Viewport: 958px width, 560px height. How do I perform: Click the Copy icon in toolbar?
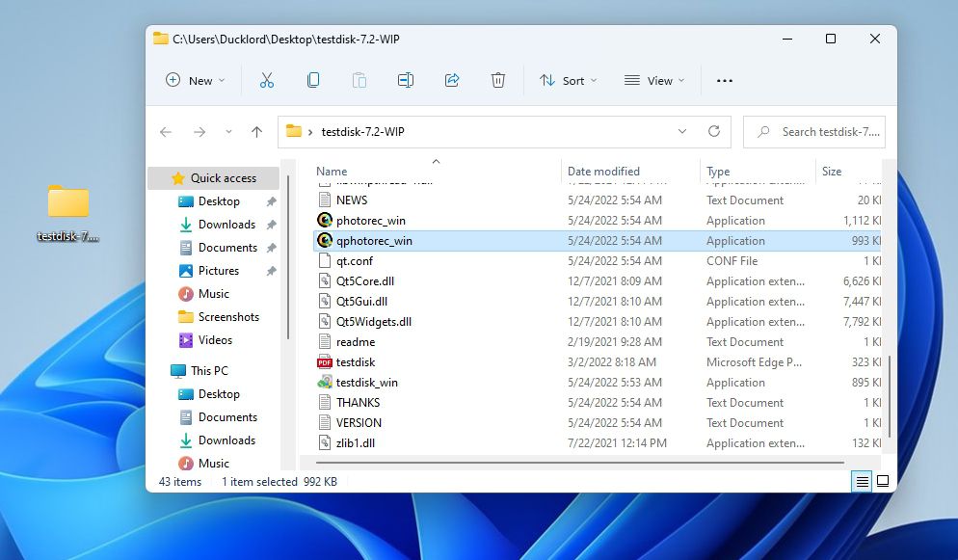[313, 80]
